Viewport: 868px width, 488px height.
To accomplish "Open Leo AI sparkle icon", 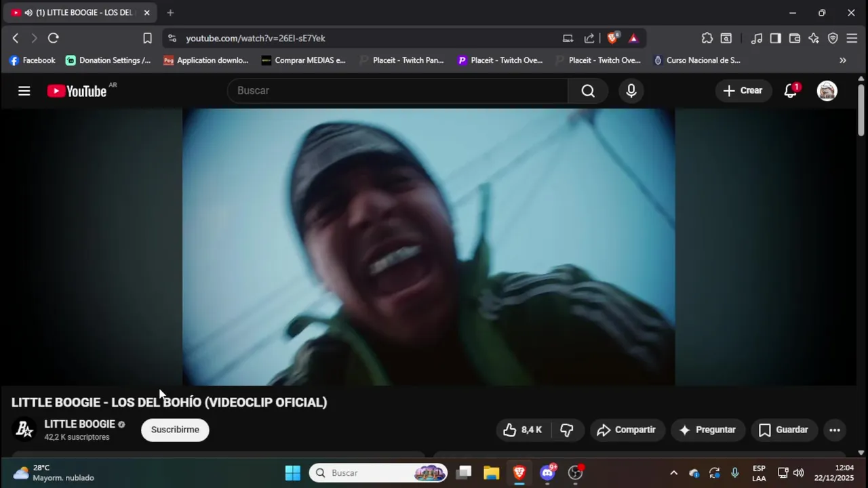I will click(814, 38).
